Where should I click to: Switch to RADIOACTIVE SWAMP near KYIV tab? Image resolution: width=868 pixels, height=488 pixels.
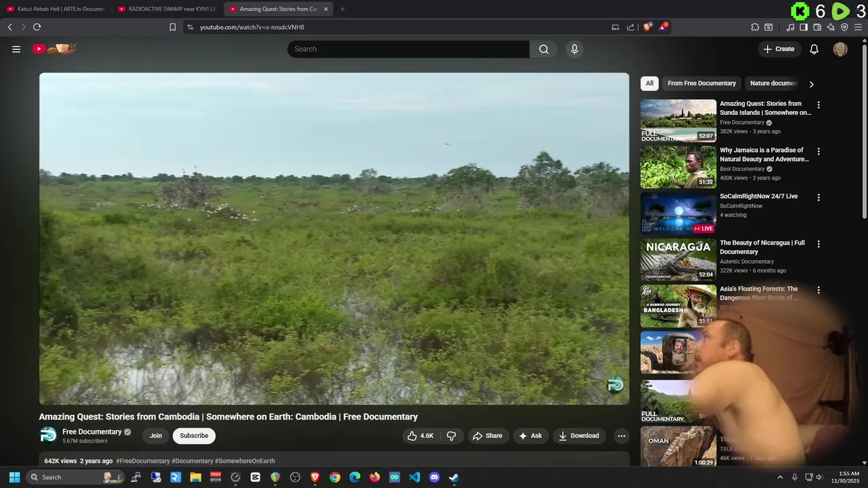tap(167, 9)
